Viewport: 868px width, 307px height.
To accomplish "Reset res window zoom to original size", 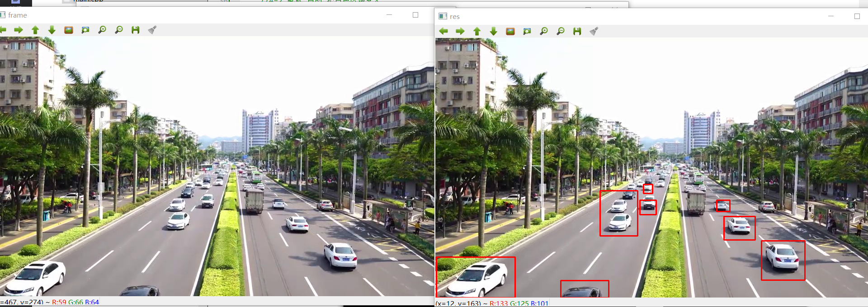I will coord(510,31).
